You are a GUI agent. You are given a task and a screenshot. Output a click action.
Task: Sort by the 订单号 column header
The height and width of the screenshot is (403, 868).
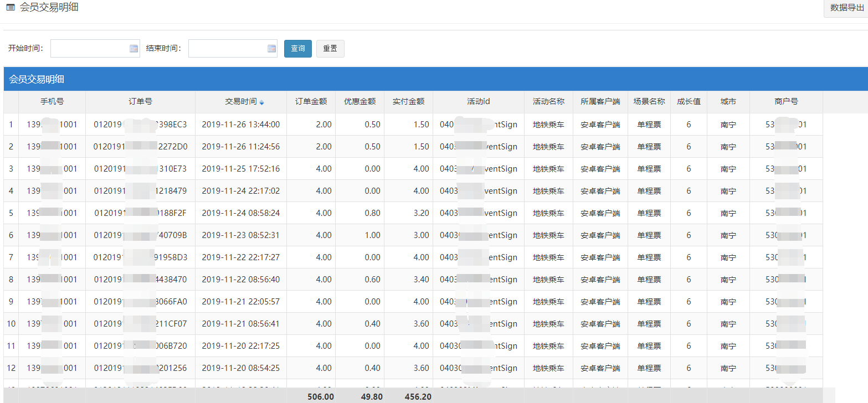coord(140,102)
